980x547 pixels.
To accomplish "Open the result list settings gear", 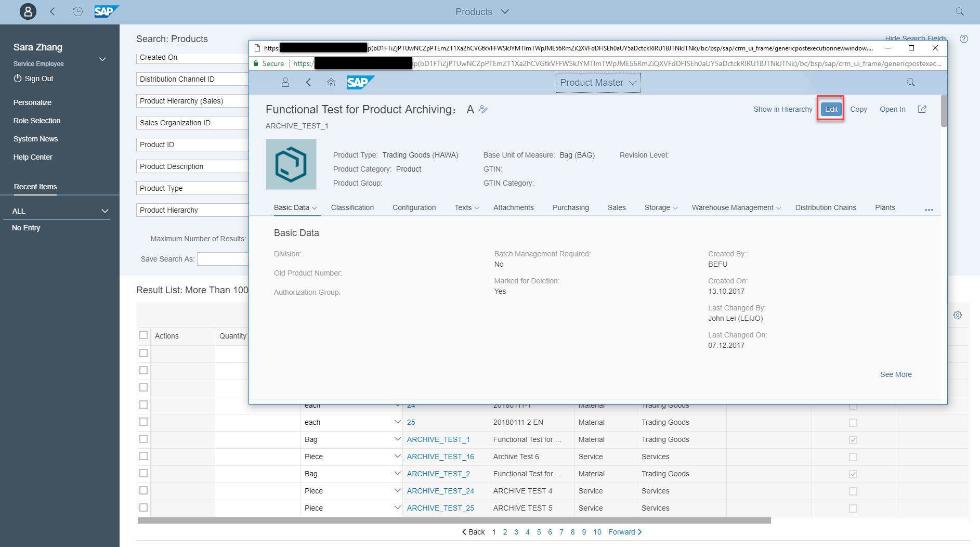I will click(x=958, y=315).
